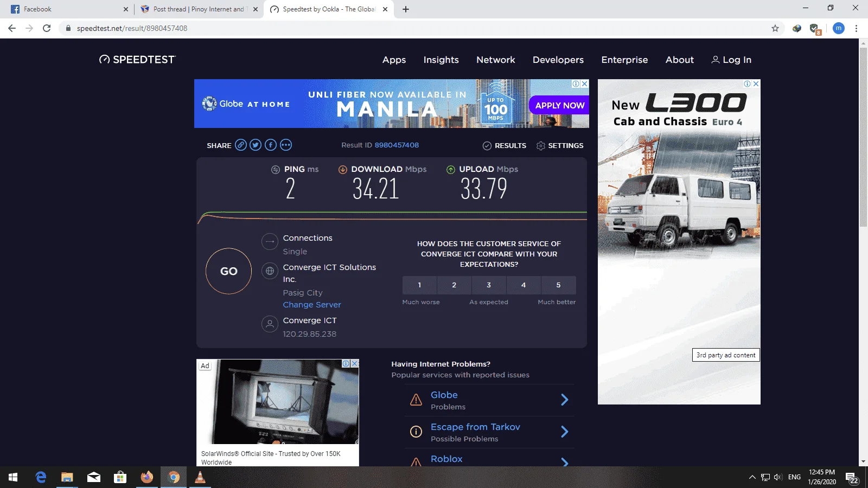The width and height of the screenshot is (868, 488).
Task: Open more share options icon
Action: (286, 145)
